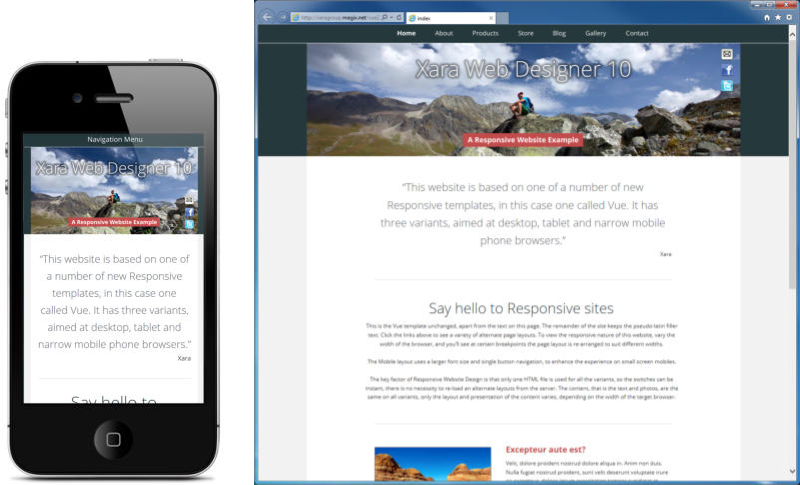Tap the Twitter icon on phone screen
800x485 pixels.
point(189,224)
